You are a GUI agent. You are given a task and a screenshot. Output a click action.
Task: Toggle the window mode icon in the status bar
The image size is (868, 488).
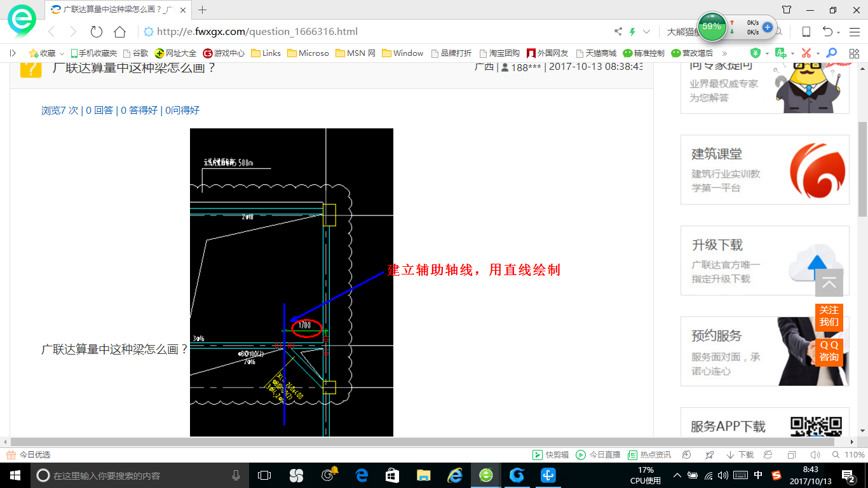(x=791, y=455)
